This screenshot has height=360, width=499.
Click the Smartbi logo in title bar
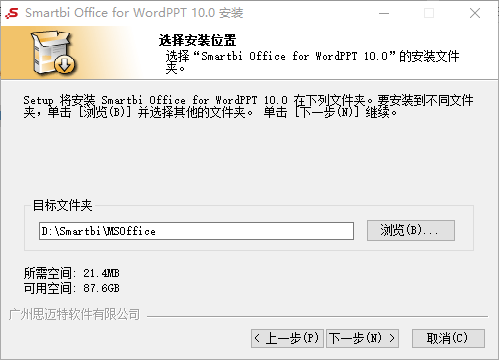tap(12, 13)
